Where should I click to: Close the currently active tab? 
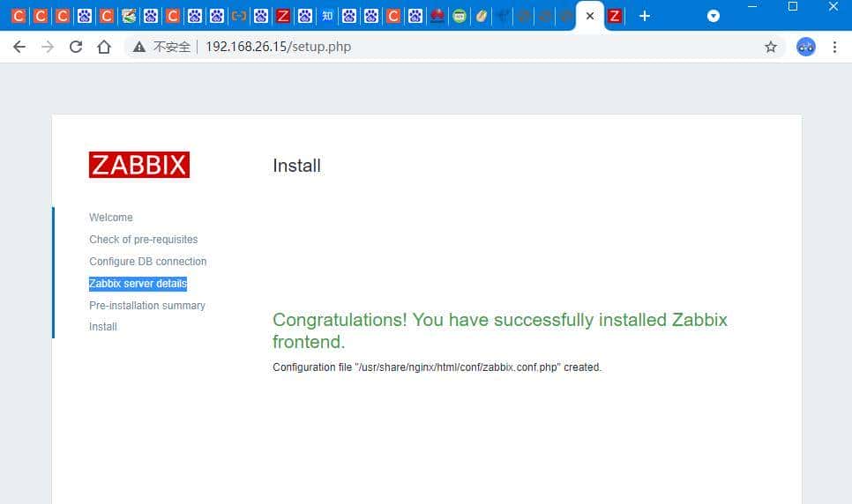click(590, 16)
